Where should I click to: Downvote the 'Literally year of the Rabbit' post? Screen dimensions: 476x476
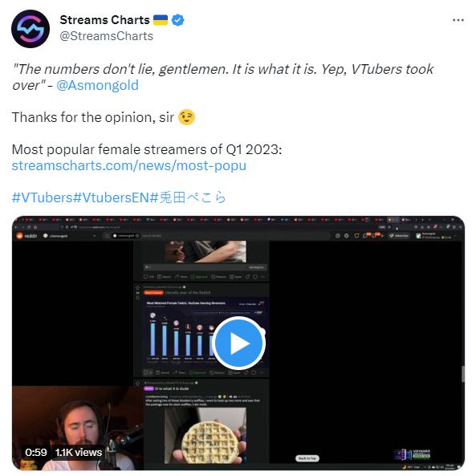tap(137, 298)
